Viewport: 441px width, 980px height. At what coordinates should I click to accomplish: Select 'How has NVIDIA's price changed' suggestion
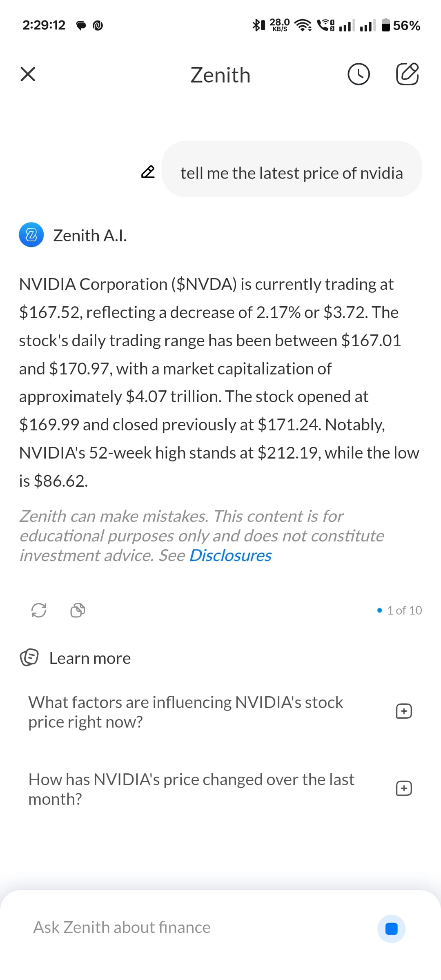[x=191, y=789]
